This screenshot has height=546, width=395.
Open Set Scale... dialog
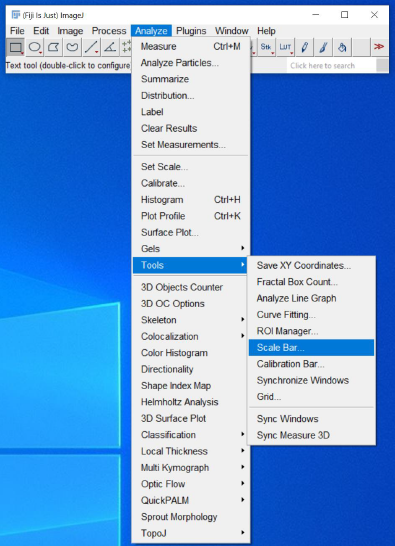point(191,167)
